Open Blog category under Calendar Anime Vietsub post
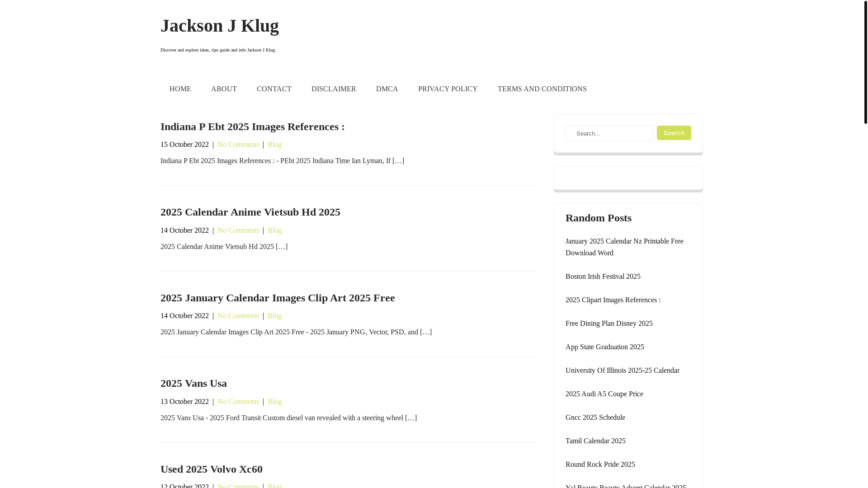 pyautogui.click(x=274, y=230)
